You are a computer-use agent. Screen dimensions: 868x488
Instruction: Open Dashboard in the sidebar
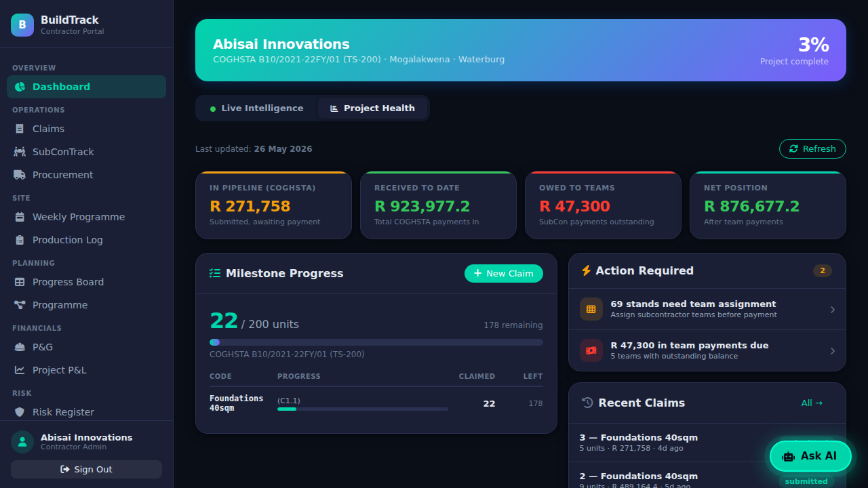coord(86,87)
